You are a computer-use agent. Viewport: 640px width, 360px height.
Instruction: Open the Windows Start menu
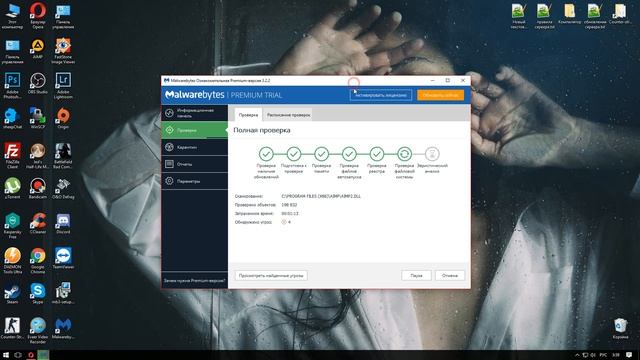[x=6, y=355]
